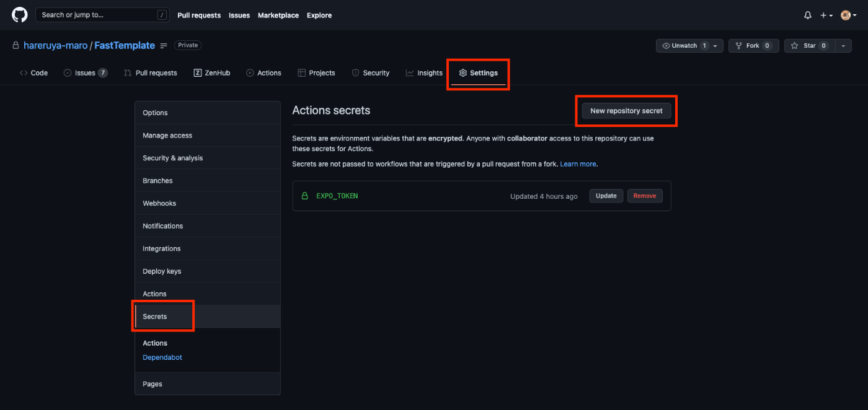Switch to the Security tab
Image resolution: width=868 pixels, height=410 pixels.
pyautogui.click(x=371, y=73)
